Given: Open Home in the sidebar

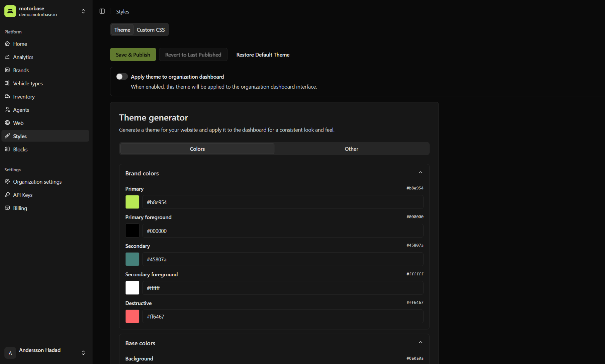Looking at the screenshot, I should [x=45, y=44].
